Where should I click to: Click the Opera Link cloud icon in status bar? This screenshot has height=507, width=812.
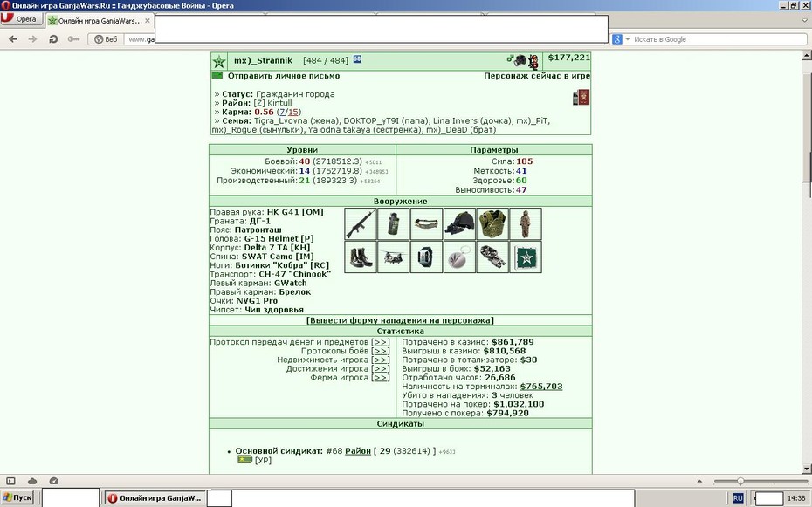pos(32,481)
